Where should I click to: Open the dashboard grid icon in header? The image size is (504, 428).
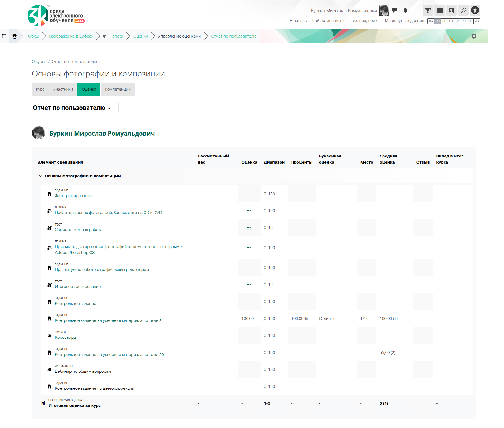440,10
